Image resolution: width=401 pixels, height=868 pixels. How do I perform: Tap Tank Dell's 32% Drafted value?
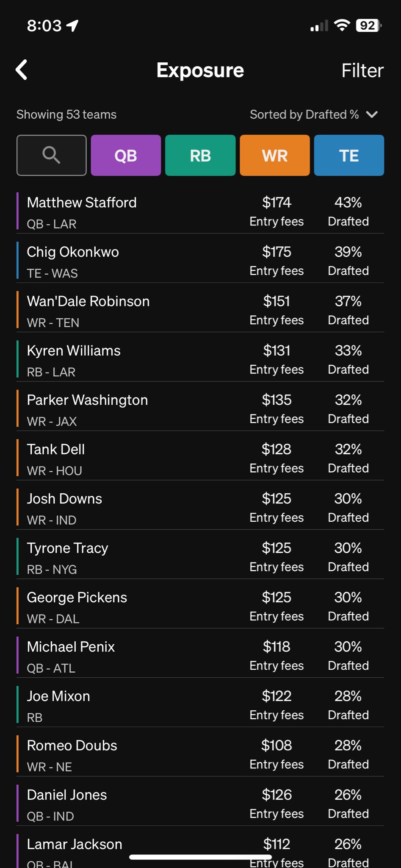click(x=348, y=458)
